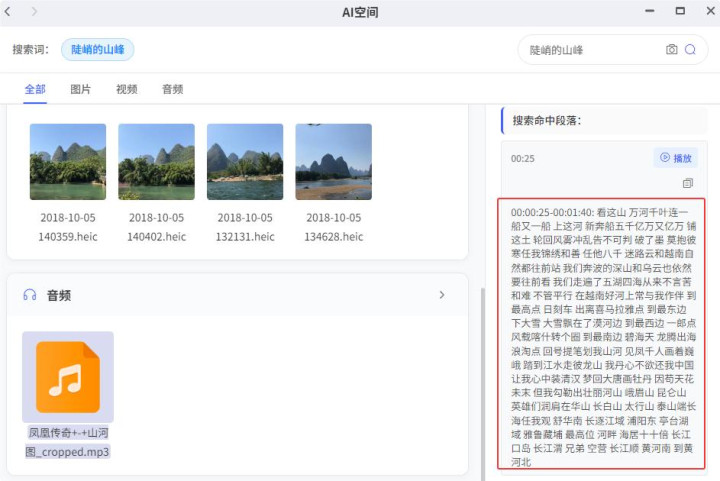Open the orange music file icon
720x481 pixels.
coord(67,377)
